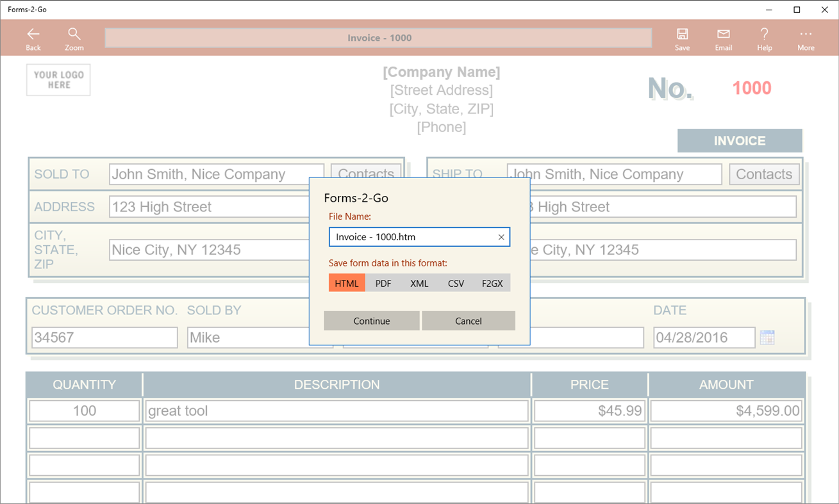Clear the file name using the X icon

(501, 237)
